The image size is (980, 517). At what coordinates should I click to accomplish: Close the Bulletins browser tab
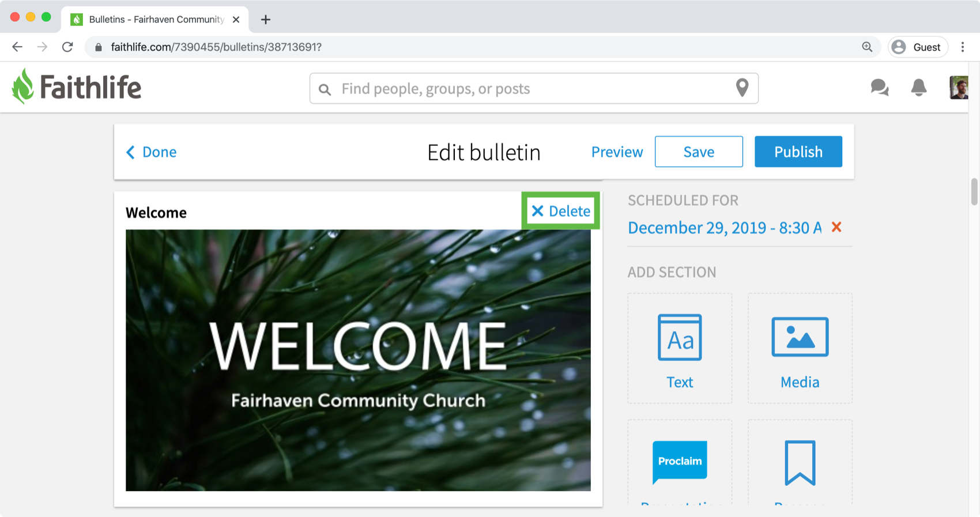click(236, 20)
